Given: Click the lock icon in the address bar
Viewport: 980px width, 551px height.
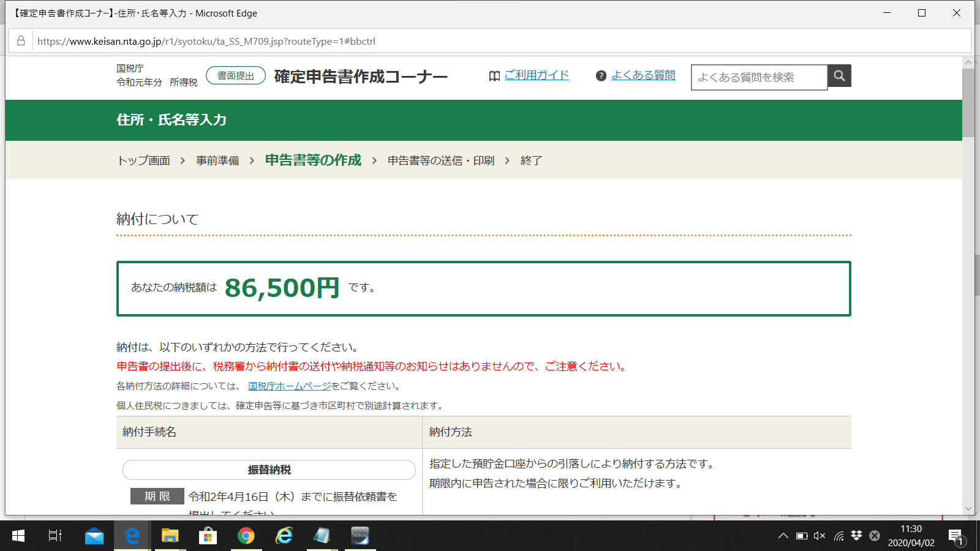Looking at the screenshot, I should (20, 41).
